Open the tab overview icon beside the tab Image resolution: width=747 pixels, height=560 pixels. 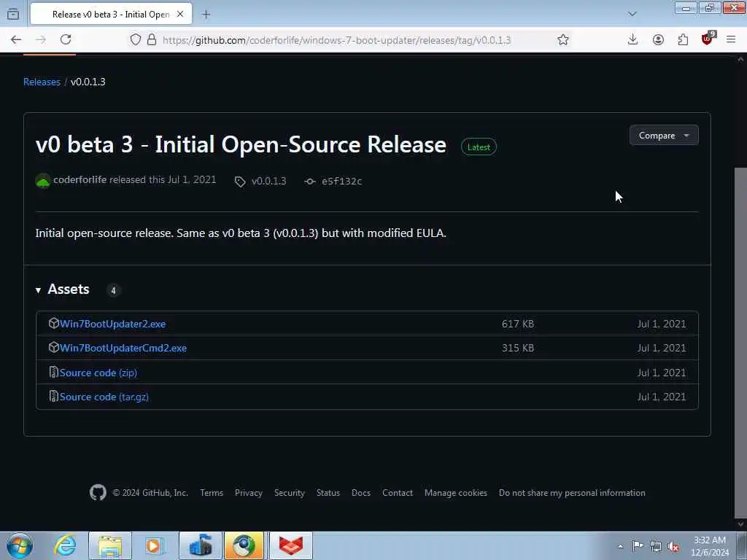click(13, 14)
